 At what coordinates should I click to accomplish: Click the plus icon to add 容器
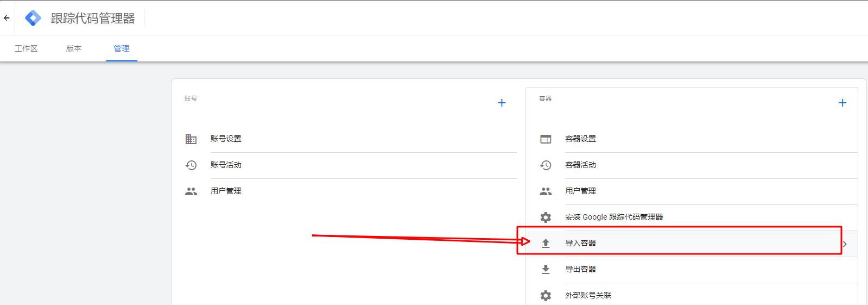point(842,103)
